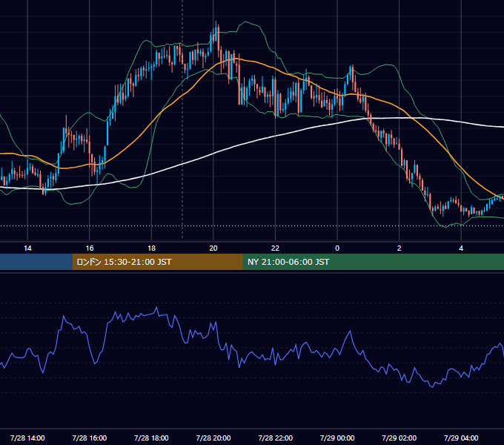The image size is (504, 445).
Task: Click the blue session bar before London
Action: point(36,262)
